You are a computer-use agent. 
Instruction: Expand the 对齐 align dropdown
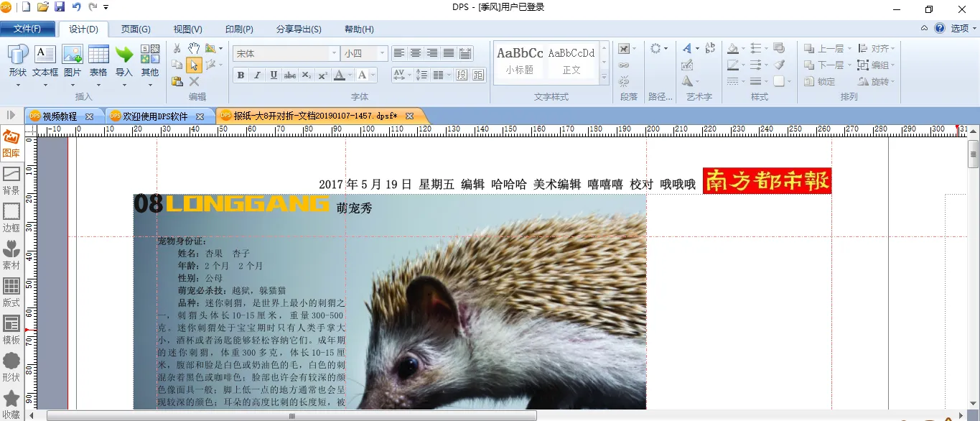(892, 49)
